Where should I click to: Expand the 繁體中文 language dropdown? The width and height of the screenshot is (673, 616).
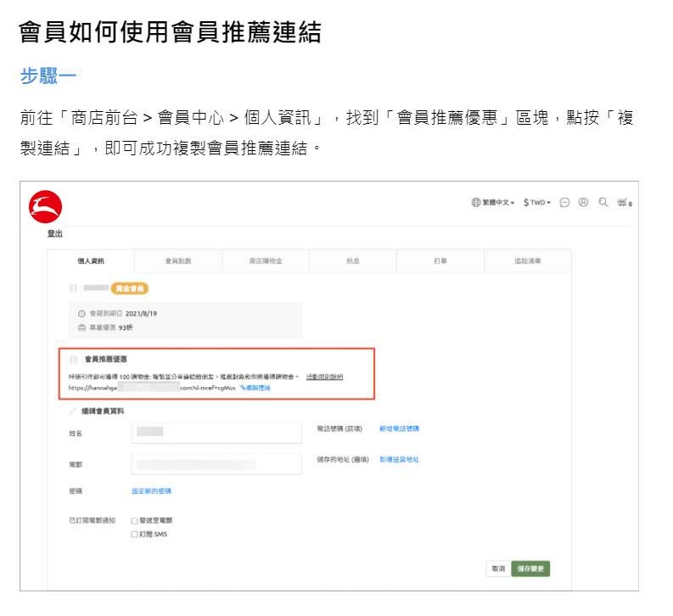(498, 203)
